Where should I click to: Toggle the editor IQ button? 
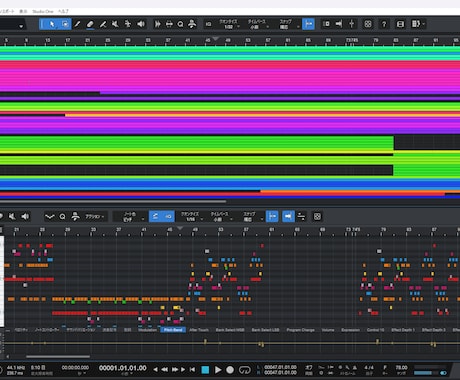coord(168,217)
